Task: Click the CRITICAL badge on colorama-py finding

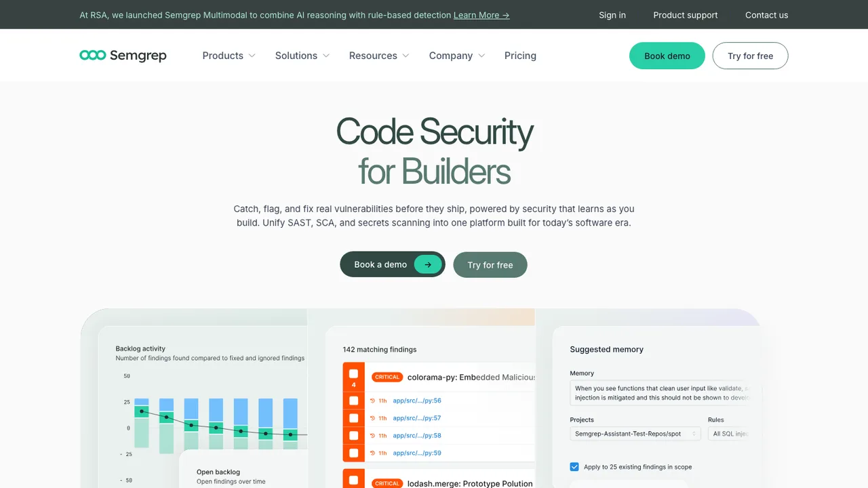Action: click(x=387, y=378)
